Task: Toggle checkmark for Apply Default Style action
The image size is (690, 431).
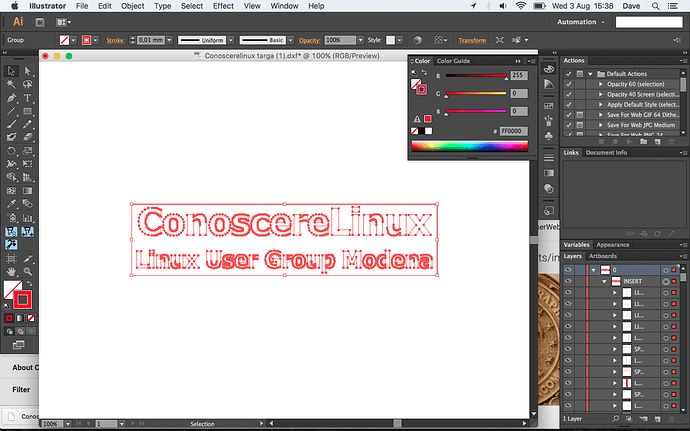Action: point(569,104)
